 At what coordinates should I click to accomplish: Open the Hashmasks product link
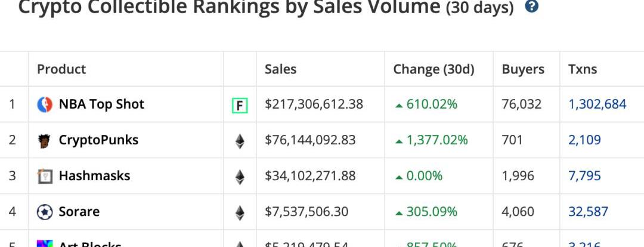(x=94, y=176)
